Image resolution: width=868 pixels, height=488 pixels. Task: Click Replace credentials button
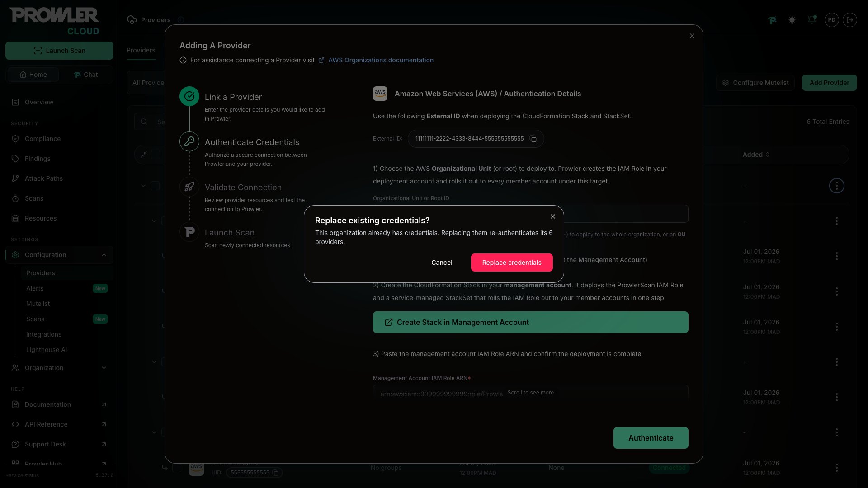512,263
